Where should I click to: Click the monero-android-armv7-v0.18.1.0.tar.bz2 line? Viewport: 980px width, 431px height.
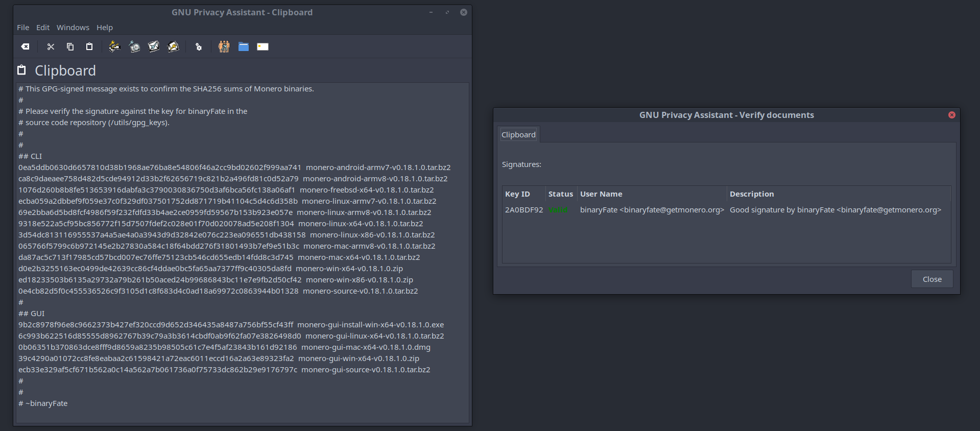click(x=234, y=167)
